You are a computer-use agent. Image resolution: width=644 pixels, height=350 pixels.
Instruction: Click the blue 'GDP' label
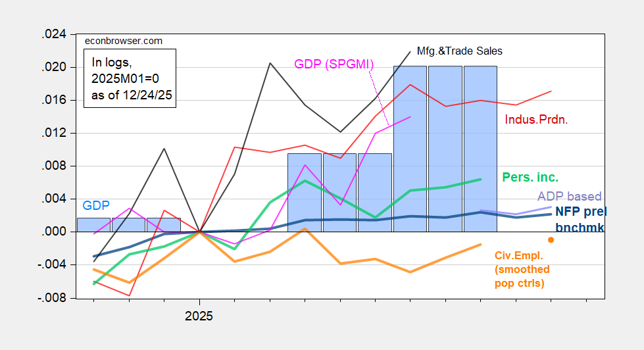pyautogui.click(x=96, y=205)
